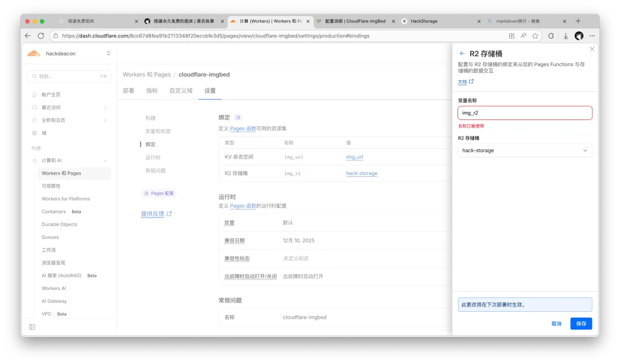The image size is (620, 364).
Task: Select 运行时 in settings navigation
Action: tap(153, 157)
